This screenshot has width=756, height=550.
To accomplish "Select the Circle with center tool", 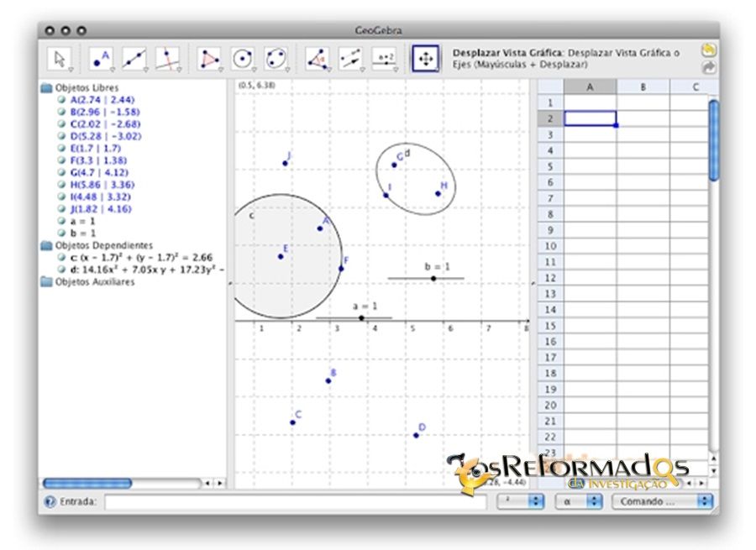I will [243, 58].
